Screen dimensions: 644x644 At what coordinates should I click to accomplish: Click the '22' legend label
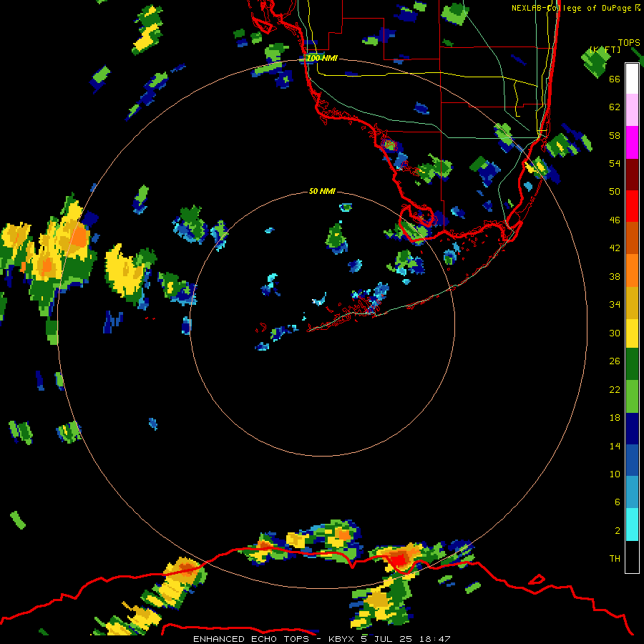pos(615,389)
